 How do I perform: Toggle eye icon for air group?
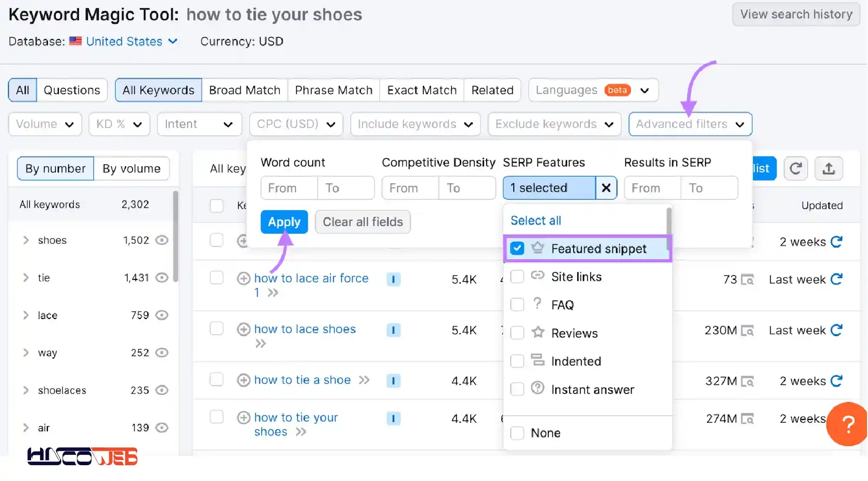pos(162,428)
